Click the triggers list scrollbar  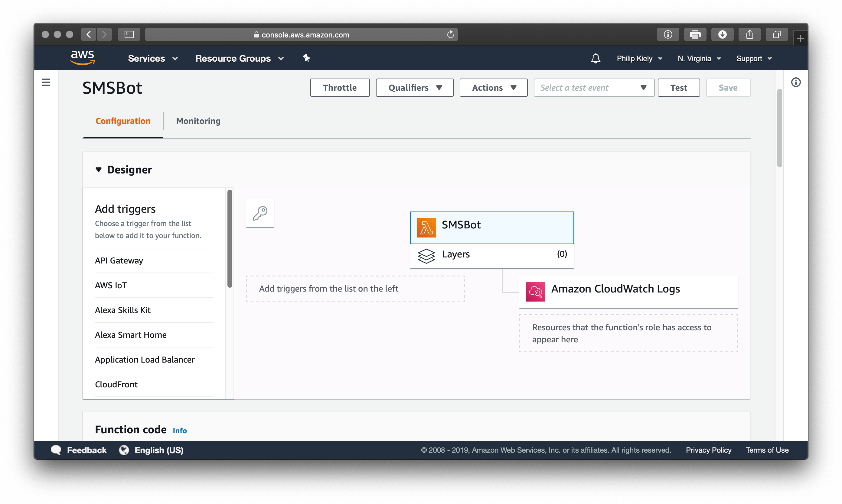tap(230, 238)
